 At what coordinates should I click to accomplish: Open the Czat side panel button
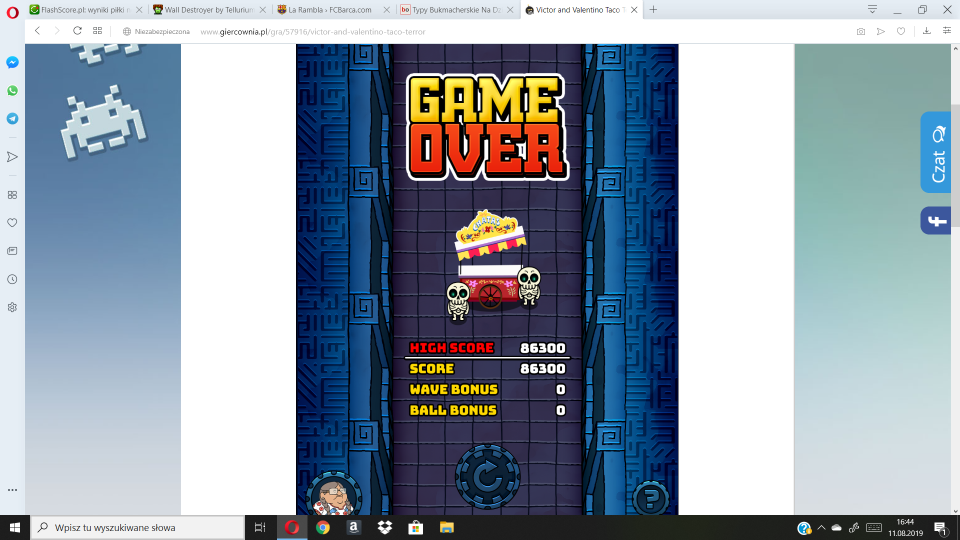click(x=936, y=152)
